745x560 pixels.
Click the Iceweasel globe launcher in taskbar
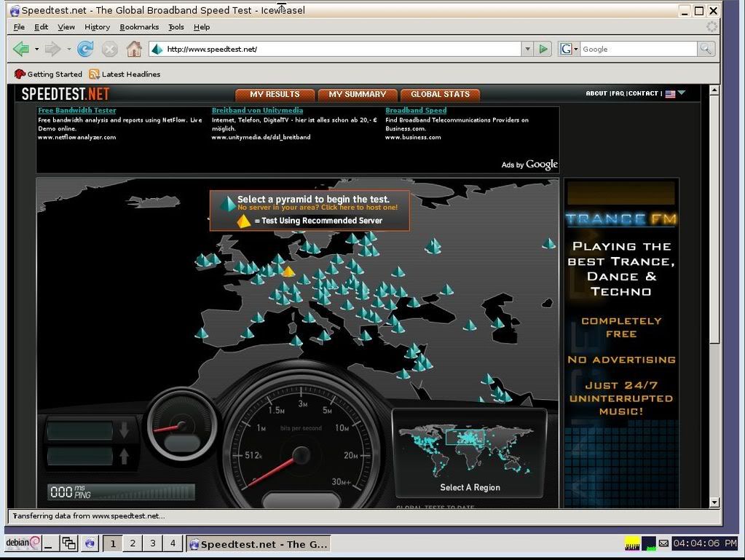(90, 543)
